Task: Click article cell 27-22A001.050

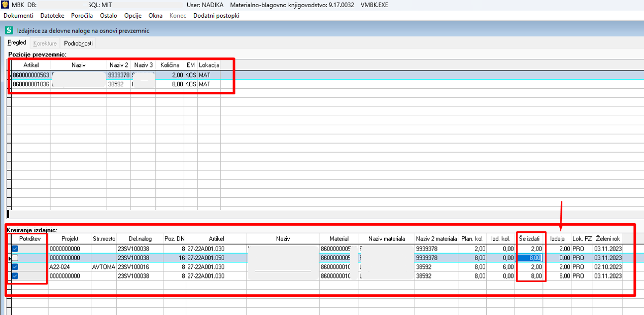Action: click(x=216, y=258)
